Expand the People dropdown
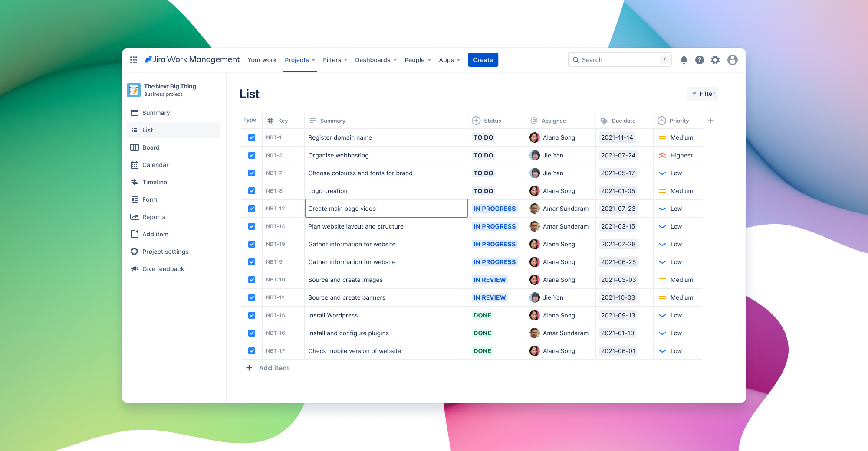 (418, 60)
